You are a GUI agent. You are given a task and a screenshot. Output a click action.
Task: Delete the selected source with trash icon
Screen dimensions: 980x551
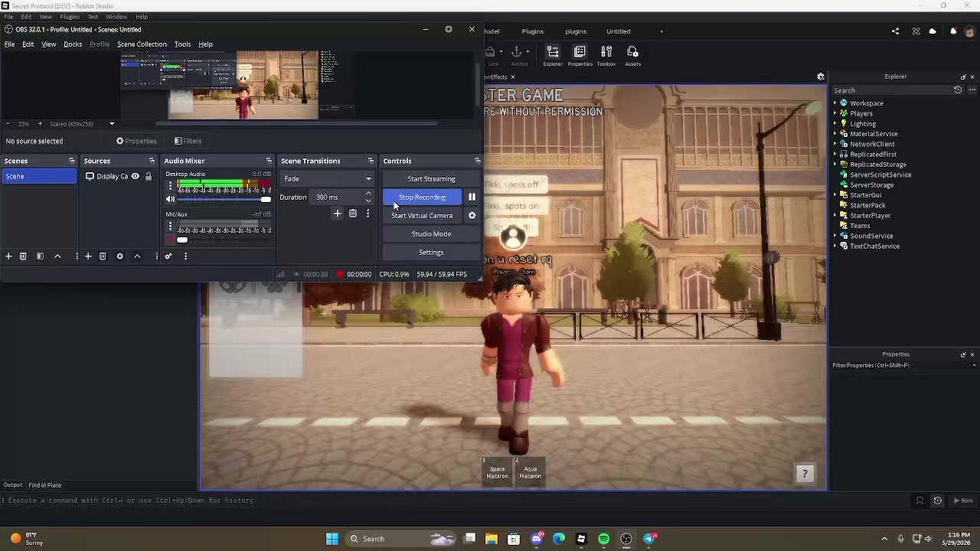click(103, 256)
